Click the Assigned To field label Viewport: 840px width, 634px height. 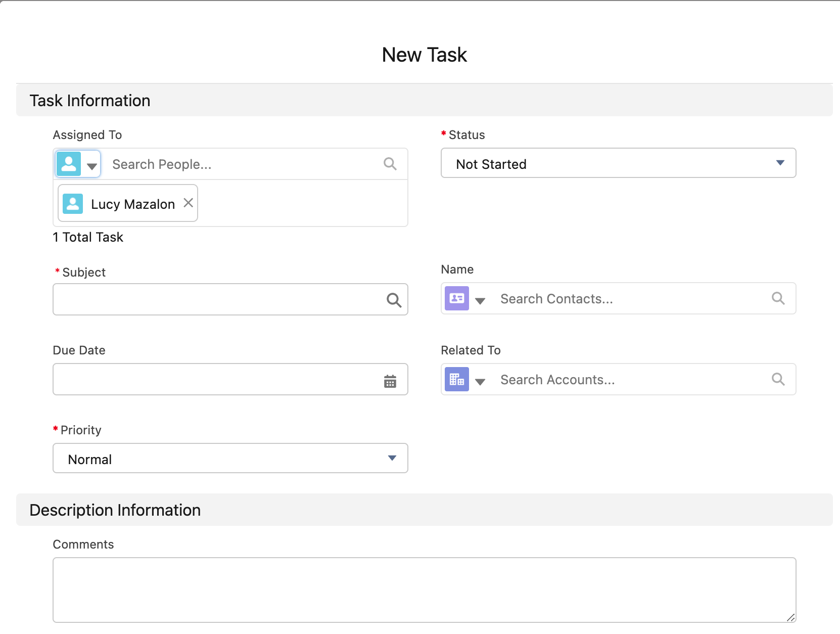[87, 135]
